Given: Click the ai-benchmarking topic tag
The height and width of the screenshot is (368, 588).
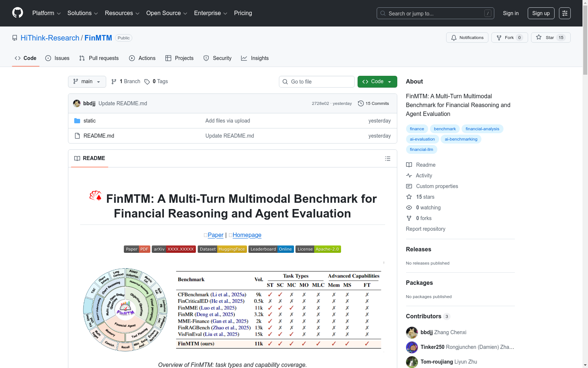Looking at the screenshot, I should pos(461,139).
